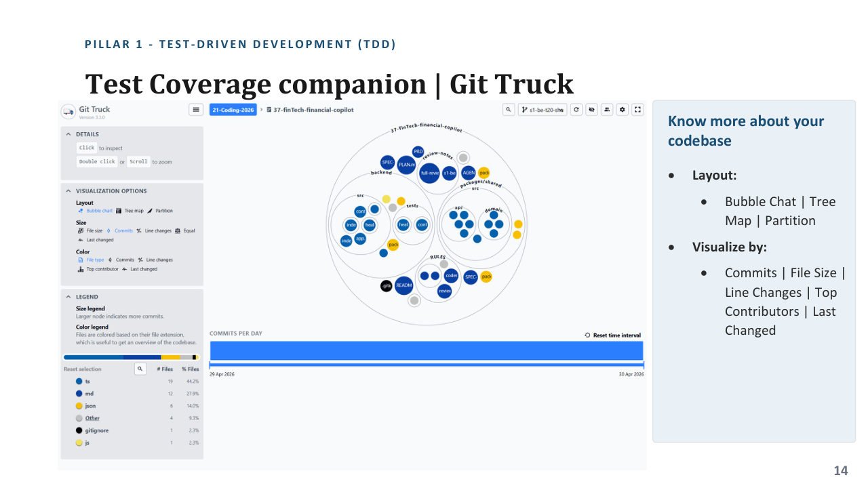
Task: Open the contributors group icon
Action: tap(607, 109)
